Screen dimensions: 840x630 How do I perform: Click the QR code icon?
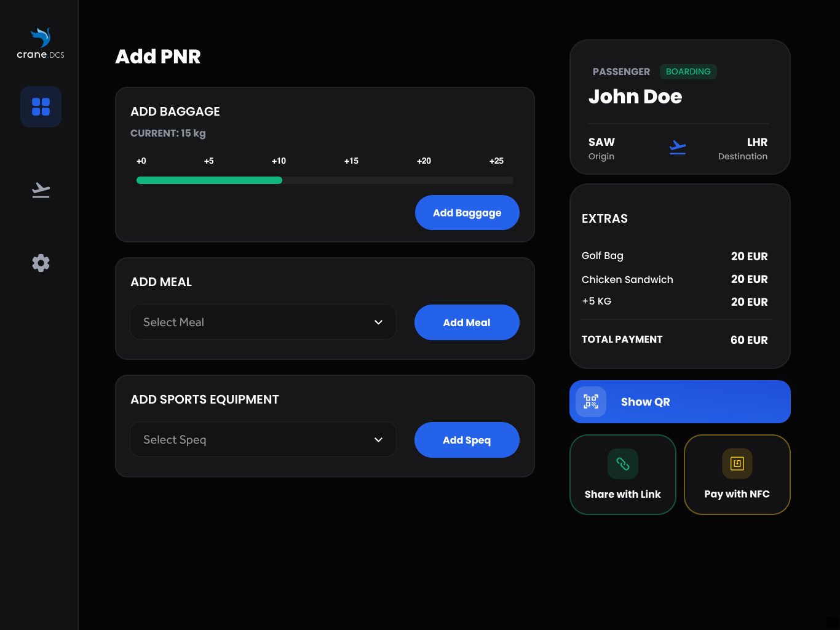tap(591, 402)
